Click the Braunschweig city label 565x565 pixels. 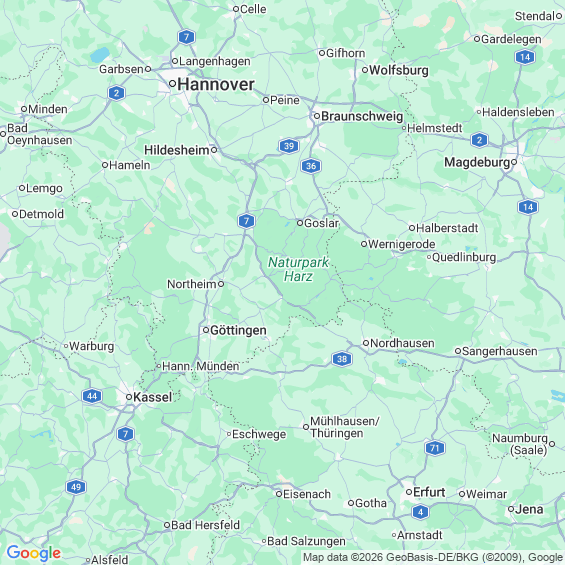tap(362, 116)
